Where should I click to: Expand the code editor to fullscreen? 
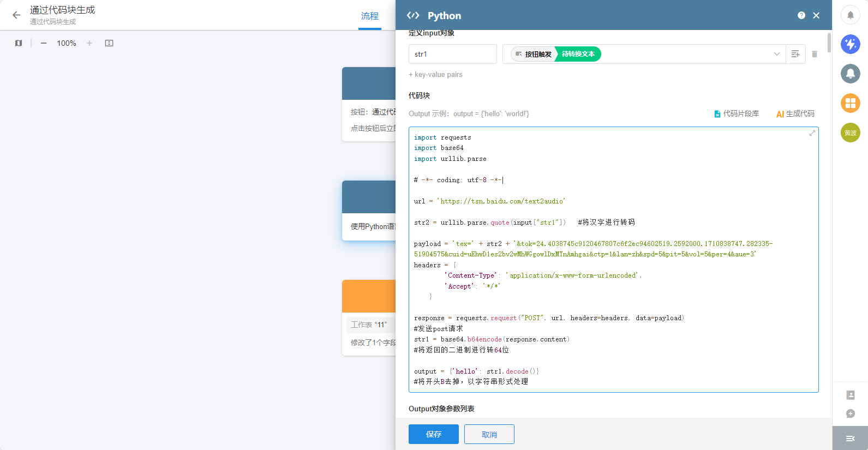(812, 133)
